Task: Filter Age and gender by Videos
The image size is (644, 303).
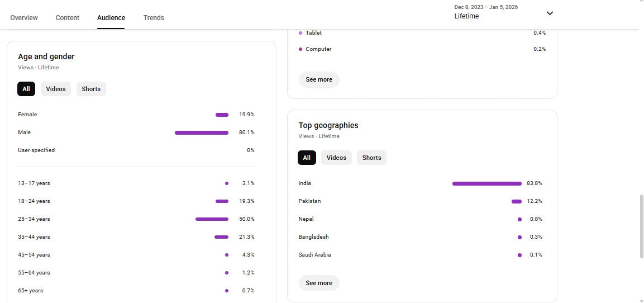Action: pyautogui.click(x=56, y=89)
